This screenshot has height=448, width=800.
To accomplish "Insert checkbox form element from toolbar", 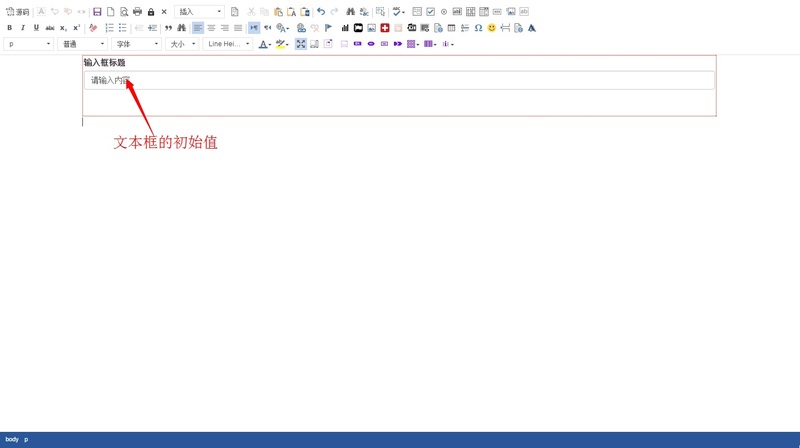I will point(430,12).
